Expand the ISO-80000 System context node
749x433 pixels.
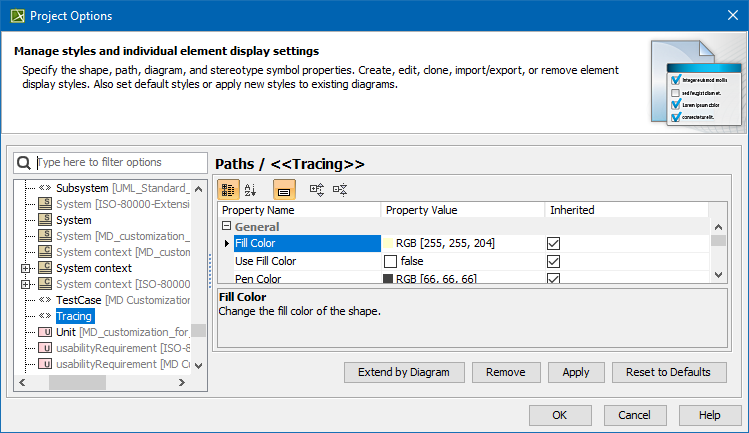point(26,284)
